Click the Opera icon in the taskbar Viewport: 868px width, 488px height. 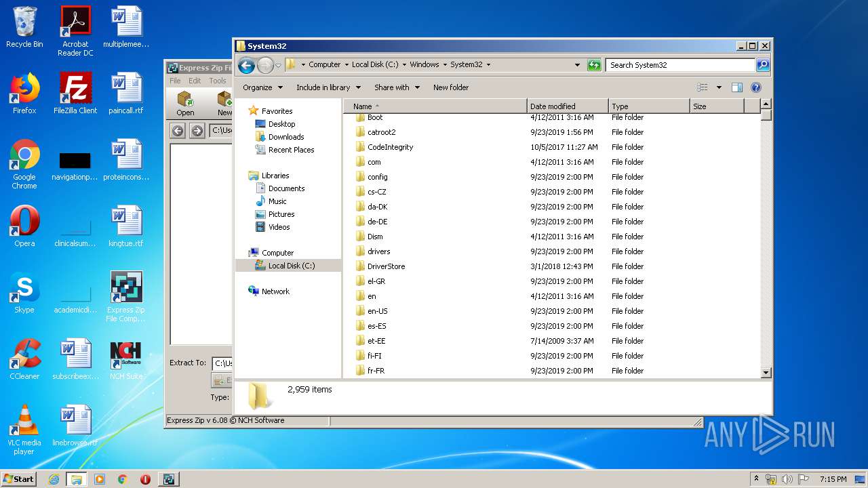145,479
